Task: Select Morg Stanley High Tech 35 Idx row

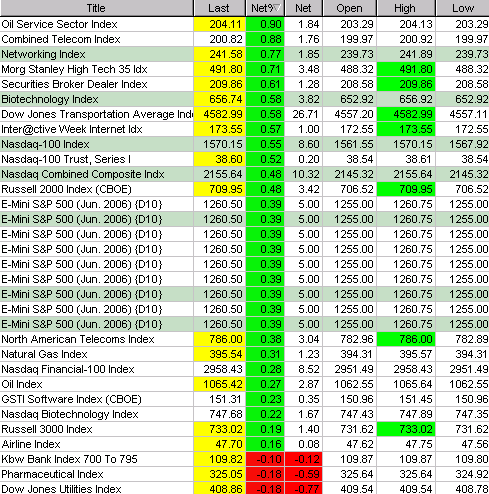Action: click(x=244, y=69)
